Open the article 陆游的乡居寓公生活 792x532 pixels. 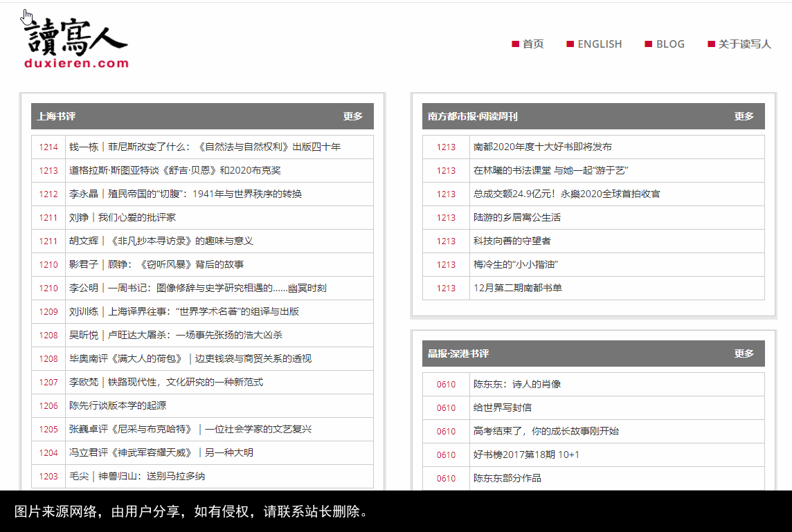516,217
